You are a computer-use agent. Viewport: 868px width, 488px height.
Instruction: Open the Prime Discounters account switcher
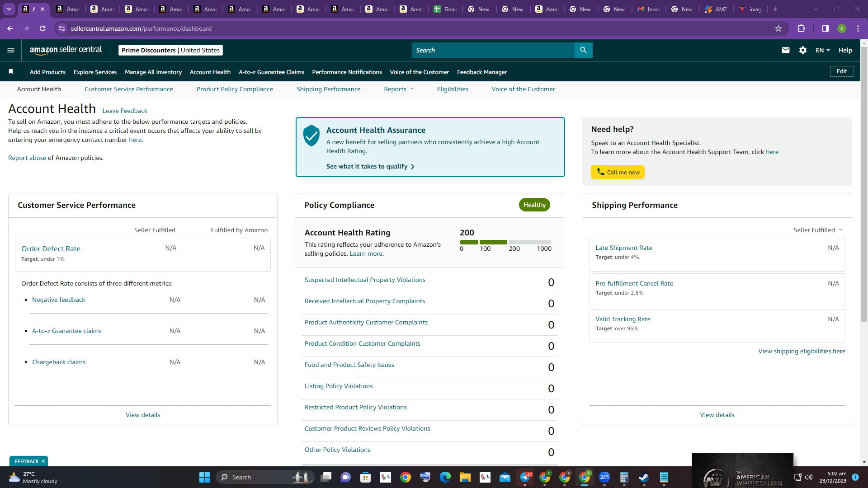pos(170,50)
